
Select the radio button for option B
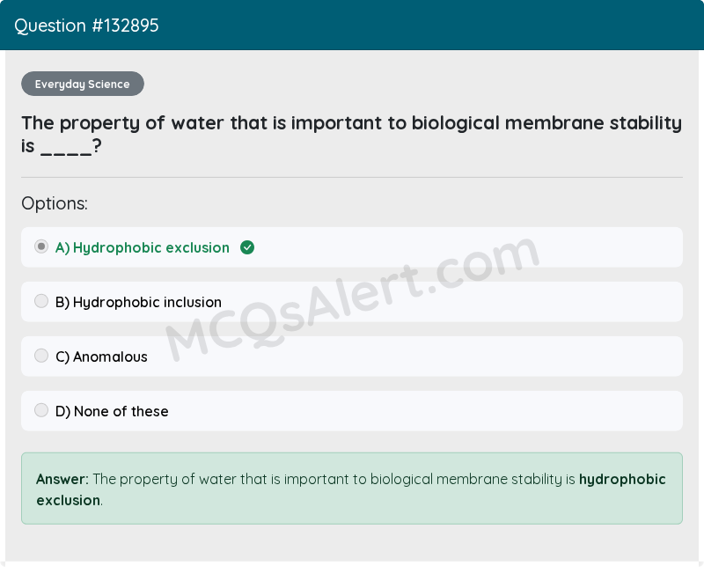coord(41,301)
